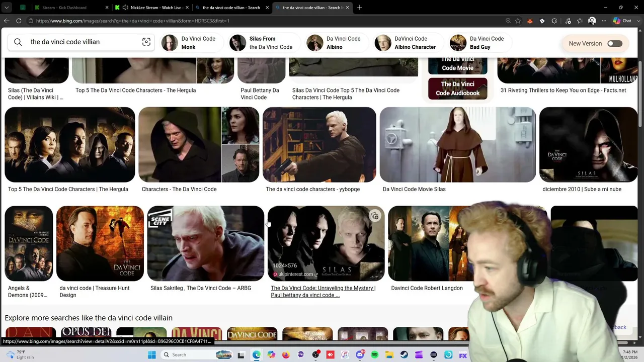Choose the Da Vinci Code Albino suggestion chip
Image resolution: width=644 pixels, height=362 pixels.
pyautogui.click(x=336, y=43)
